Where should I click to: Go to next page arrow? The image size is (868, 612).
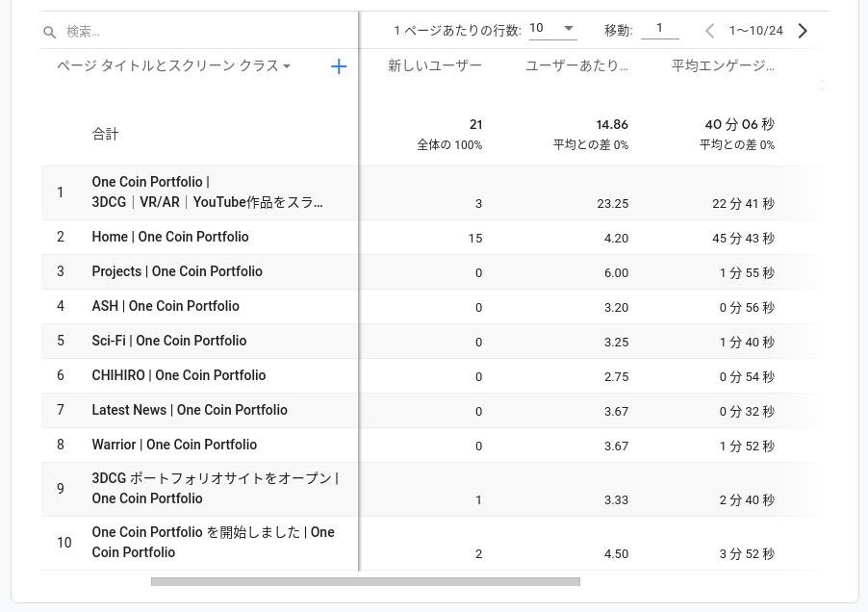click(x=803, y=31)
